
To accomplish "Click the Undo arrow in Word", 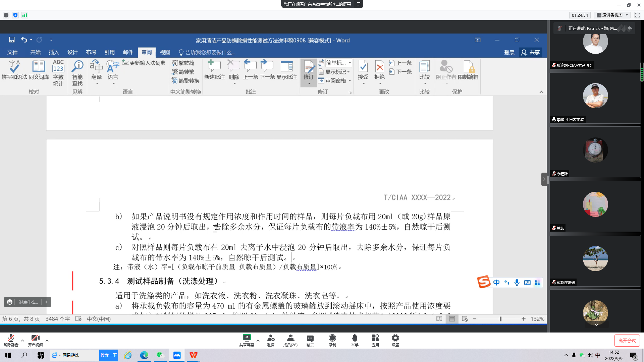I will coord(24,40).
